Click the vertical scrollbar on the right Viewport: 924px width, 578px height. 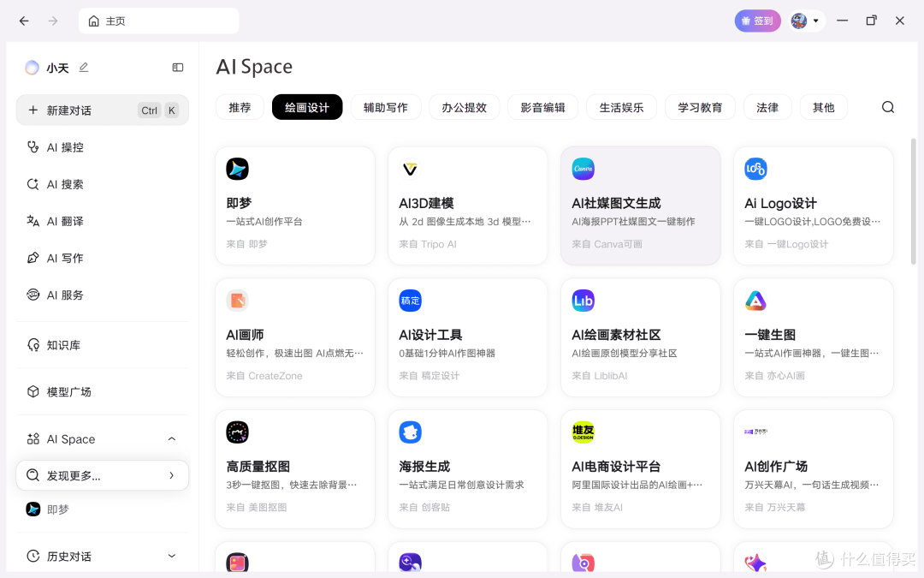point(913,202)
